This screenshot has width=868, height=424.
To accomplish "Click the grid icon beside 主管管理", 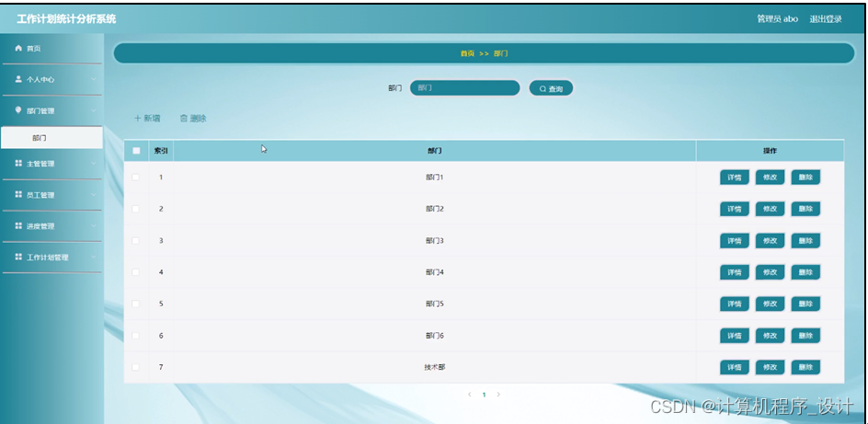I will pyautogui.click(x=18, y=164).
